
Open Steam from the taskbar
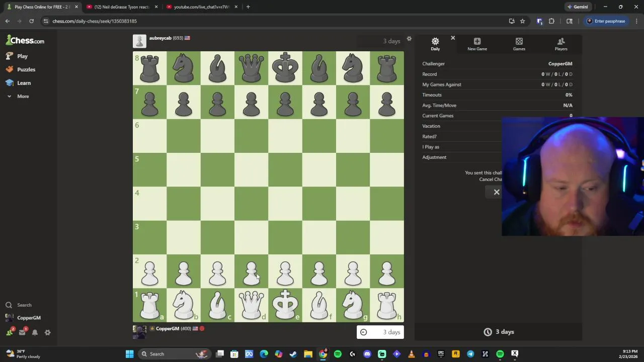(293, 354)
